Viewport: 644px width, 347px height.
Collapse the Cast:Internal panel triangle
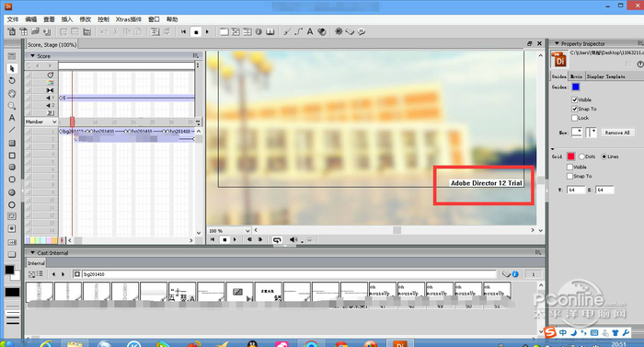32,253
